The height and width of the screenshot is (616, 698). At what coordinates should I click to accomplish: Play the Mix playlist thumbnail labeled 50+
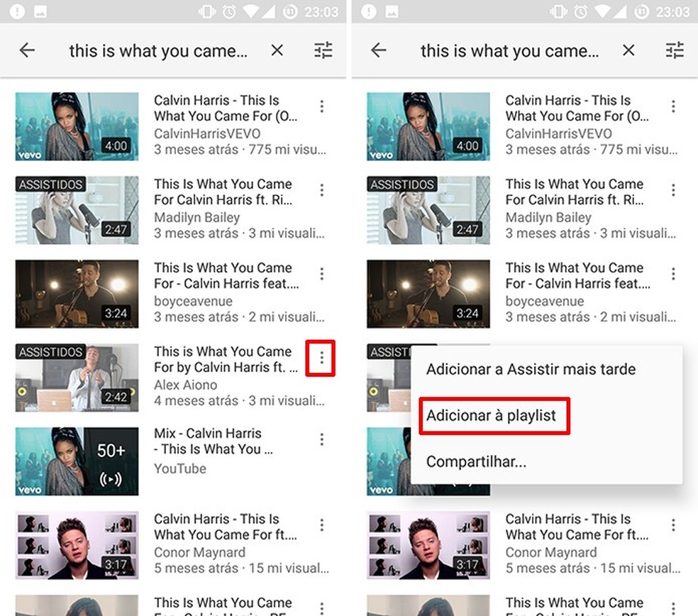click(76, 461)
